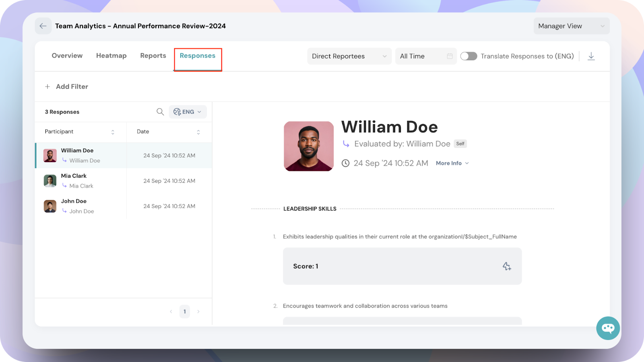The width and height of the screenshot is (644, 362).
Task: Click the evaluator arrow icon under Mia Clark
Action: pos(64,185)
